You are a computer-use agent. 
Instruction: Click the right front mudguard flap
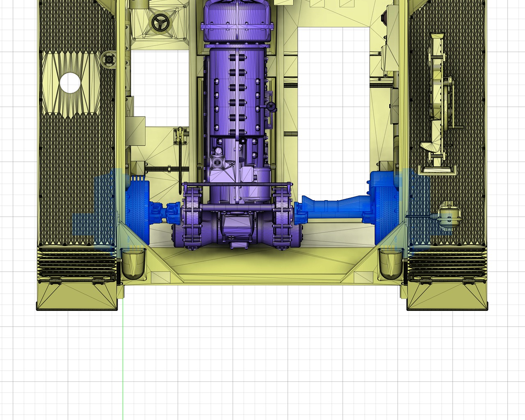tap(447, 296)
